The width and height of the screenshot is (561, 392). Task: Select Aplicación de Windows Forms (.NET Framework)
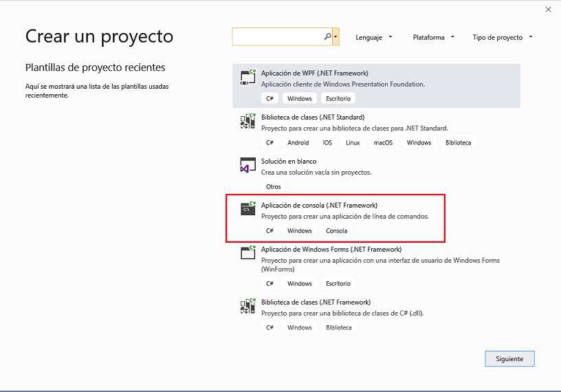[x=376, y=266]
